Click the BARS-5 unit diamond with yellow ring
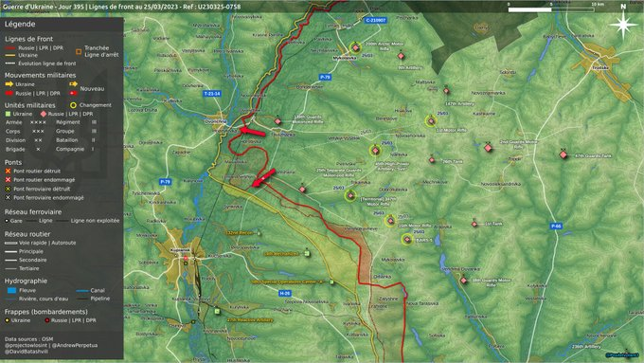The width and height of the screenshot is (644, 363). click(407, 239)
